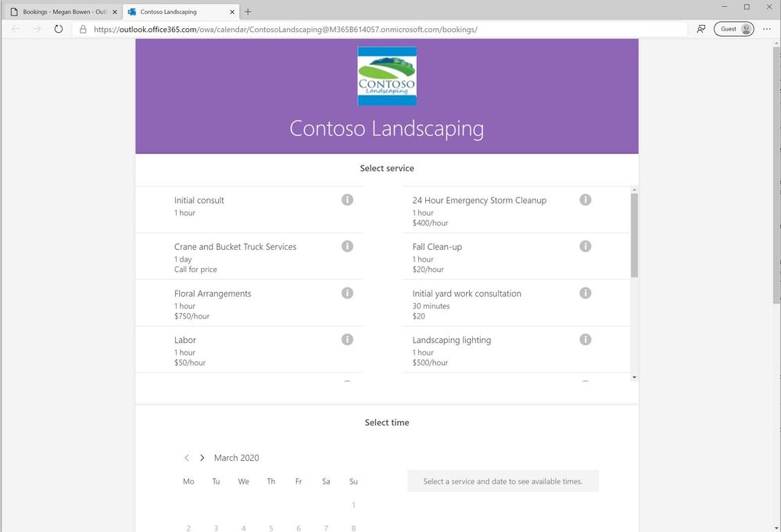The width and height of the screenshot is (781, 532).
Task: Click the browser page vertical scrollbar
Action: point(776,174)
